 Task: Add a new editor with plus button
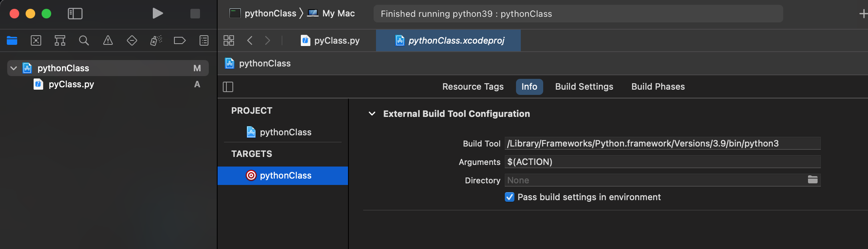coord(863,14)
